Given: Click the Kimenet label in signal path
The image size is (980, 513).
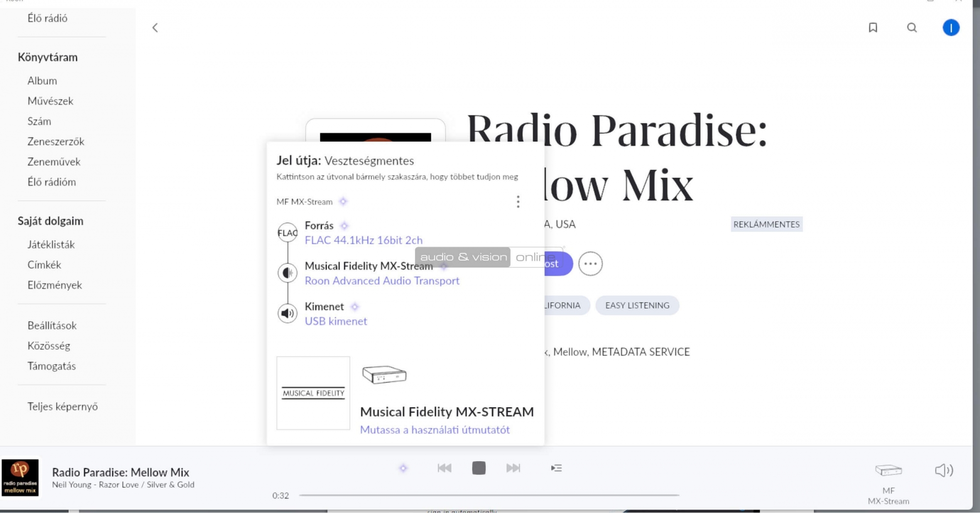Looking at the screenshot, I should 324,307.
